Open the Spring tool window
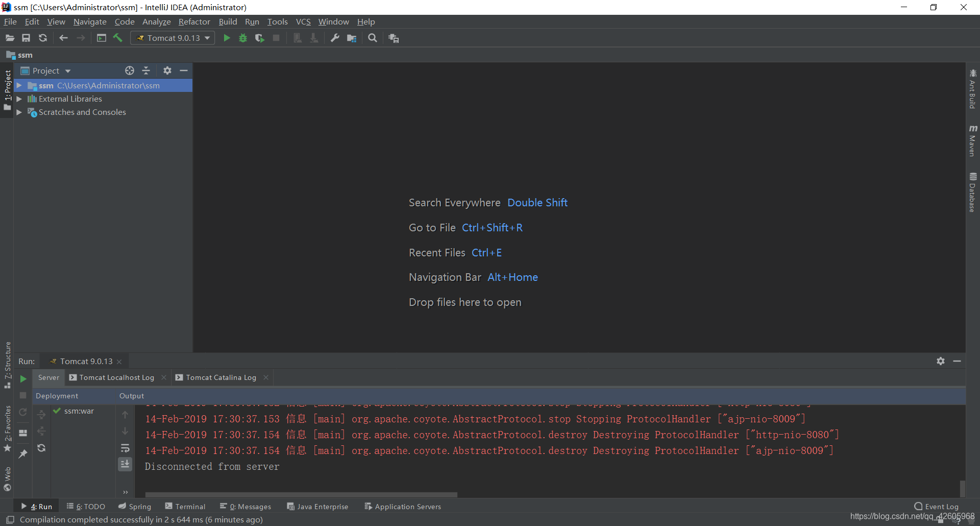The height and width of the screenshot is (526, 980). click(x=135, y=507)
